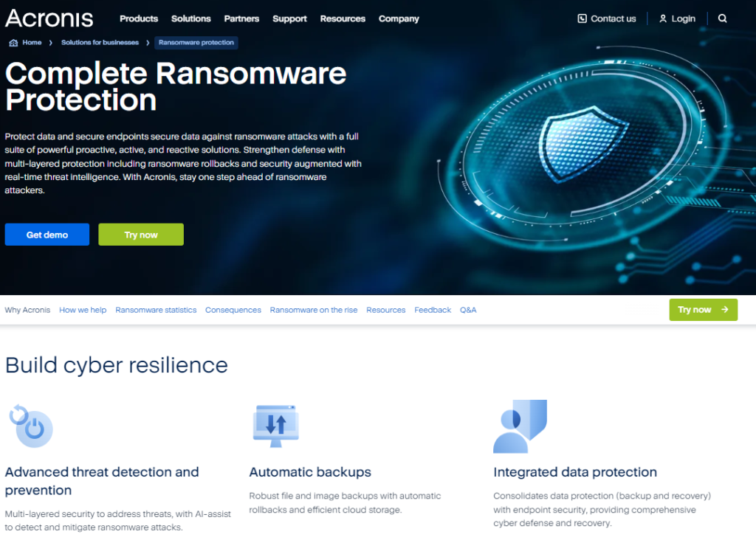Click the person-shield Integrated data protection icon
The height and width of the screenshot is (554, 756).
520,426
